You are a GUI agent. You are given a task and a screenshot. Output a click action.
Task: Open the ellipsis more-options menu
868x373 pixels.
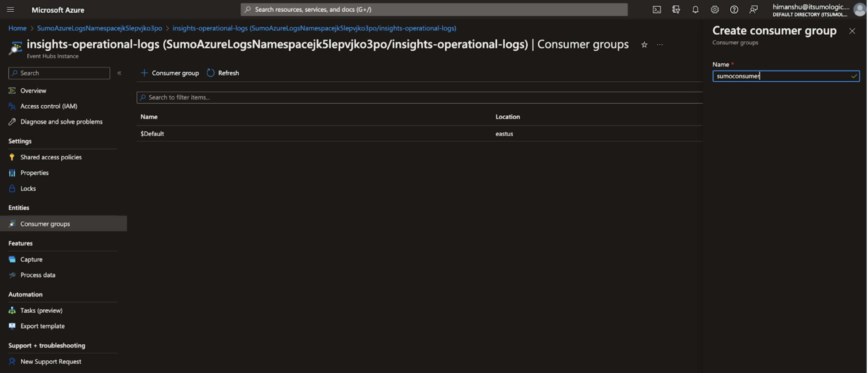(x=659, y=45)
